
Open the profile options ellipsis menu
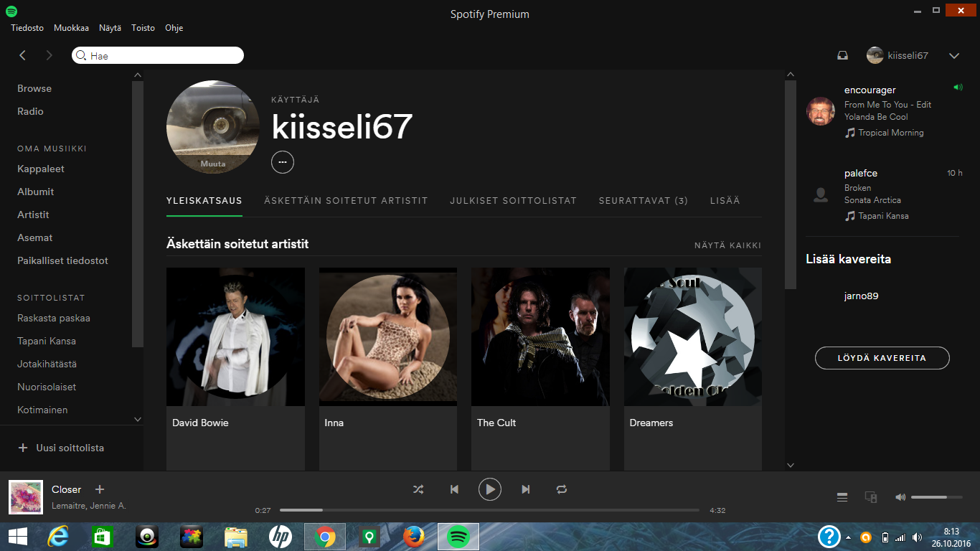[283, 162]
